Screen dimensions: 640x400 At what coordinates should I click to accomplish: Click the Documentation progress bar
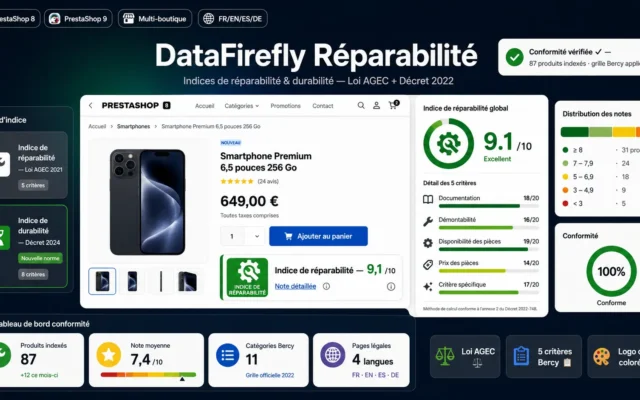point(489,206)
